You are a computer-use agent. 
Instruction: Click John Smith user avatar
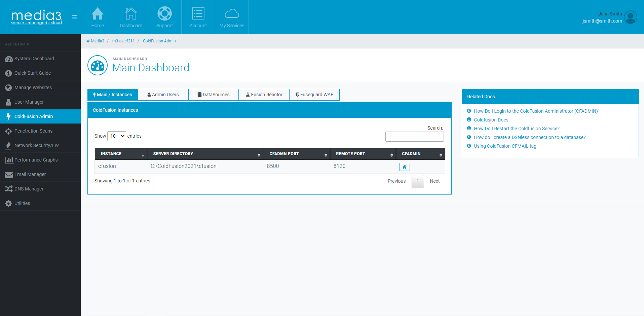click(631, 17)
